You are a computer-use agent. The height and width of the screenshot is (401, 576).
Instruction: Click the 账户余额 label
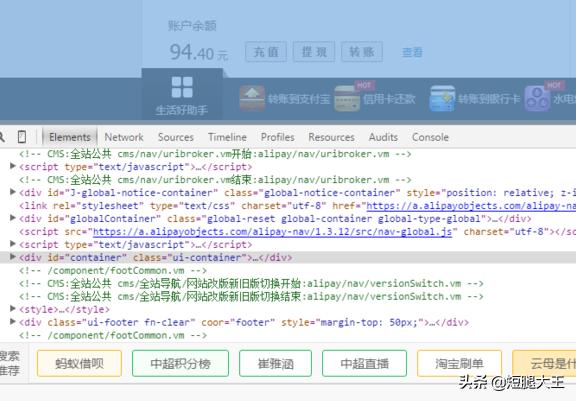coord(192,26)
